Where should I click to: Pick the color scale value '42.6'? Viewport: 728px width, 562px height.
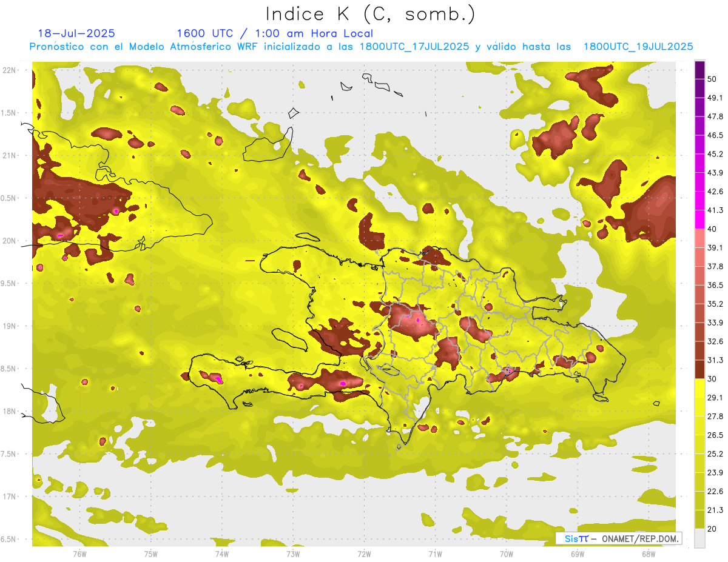pos(715,192)
